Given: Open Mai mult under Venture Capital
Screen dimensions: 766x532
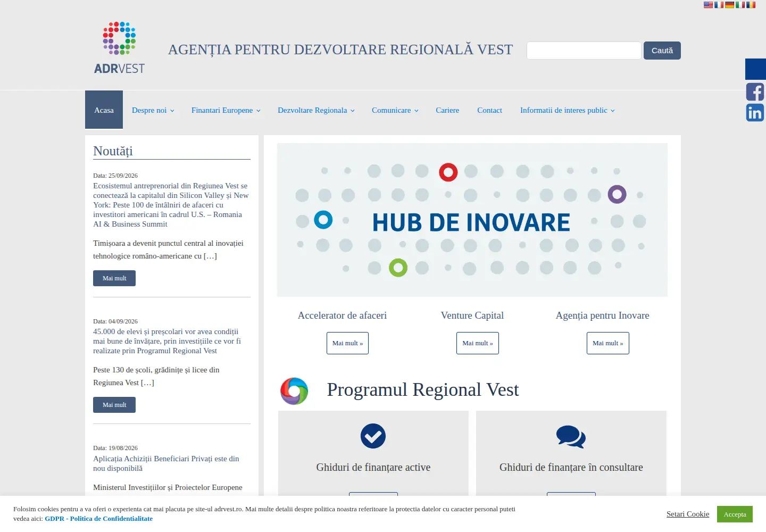Looking at the screenshot, I should (x=478, y=343).
